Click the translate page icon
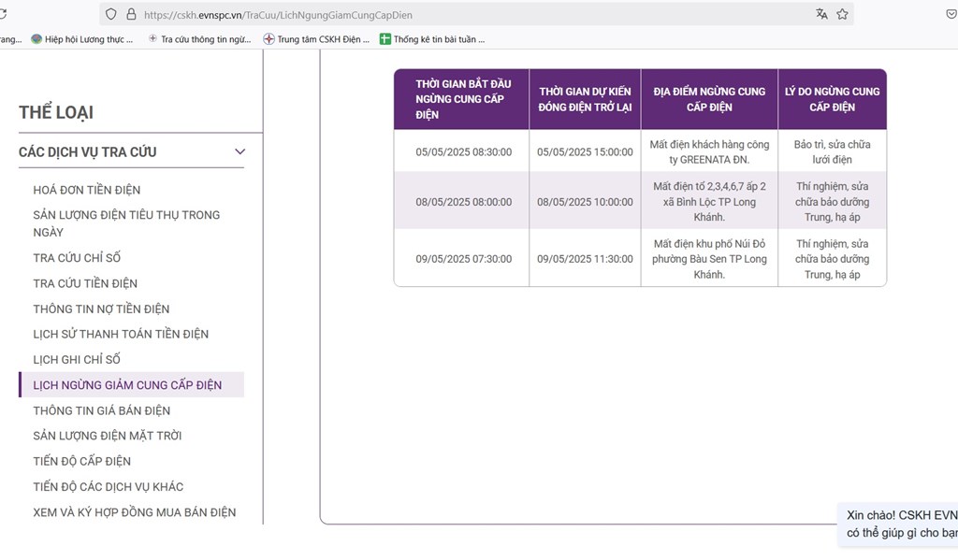Viewport: 958px width, 560px height. pyautogui.click(x=821, y=14)
